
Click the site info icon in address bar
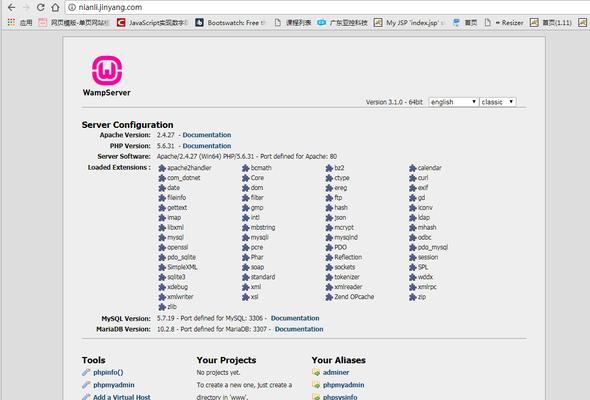point(72,7)
